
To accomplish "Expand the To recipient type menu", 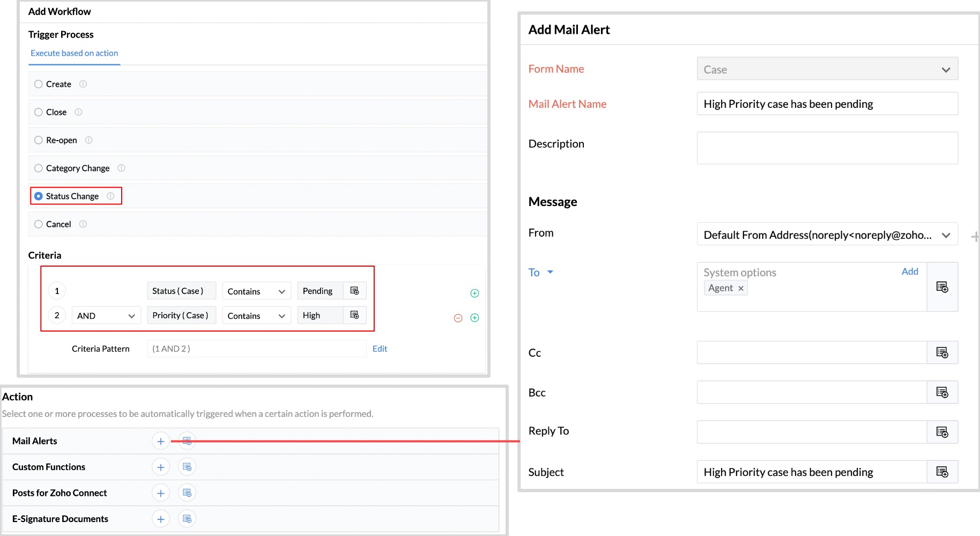I will (541, 273).
